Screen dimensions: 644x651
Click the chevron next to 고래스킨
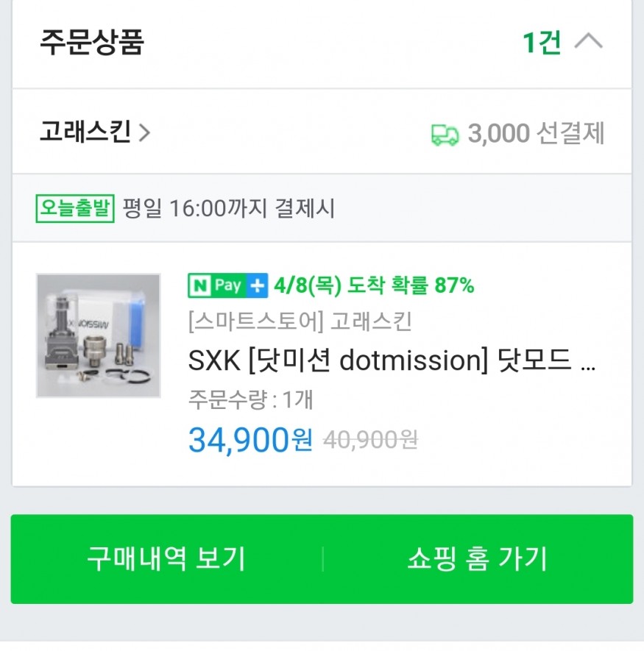(x=144, y=134)
